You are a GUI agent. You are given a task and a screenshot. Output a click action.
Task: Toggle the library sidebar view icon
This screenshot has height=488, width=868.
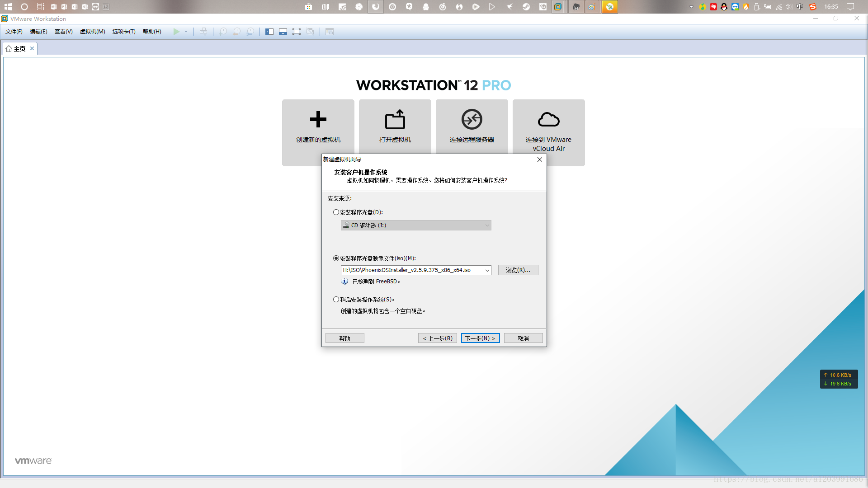pos(269,32)
